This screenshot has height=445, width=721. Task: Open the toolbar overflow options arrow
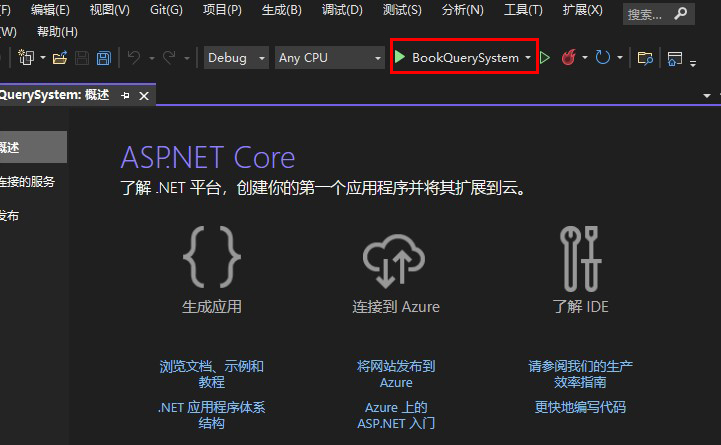pos(693,63)
